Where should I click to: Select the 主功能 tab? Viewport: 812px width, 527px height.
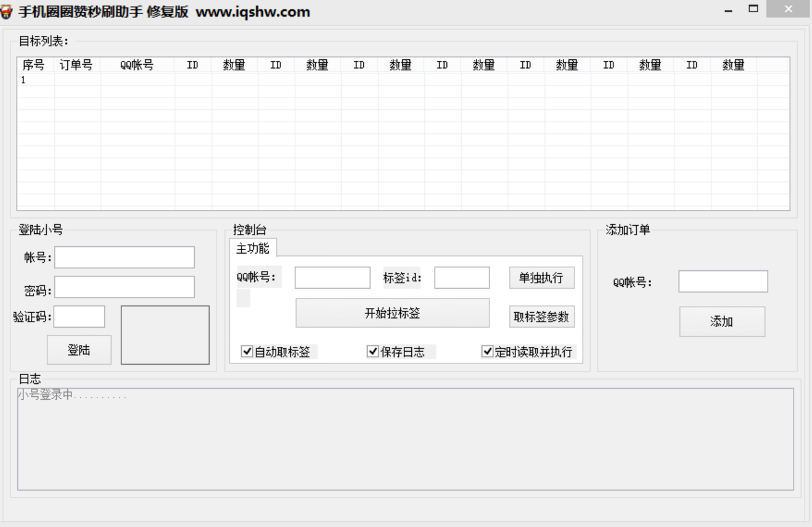pyautogui.click(x=253, y=248)
